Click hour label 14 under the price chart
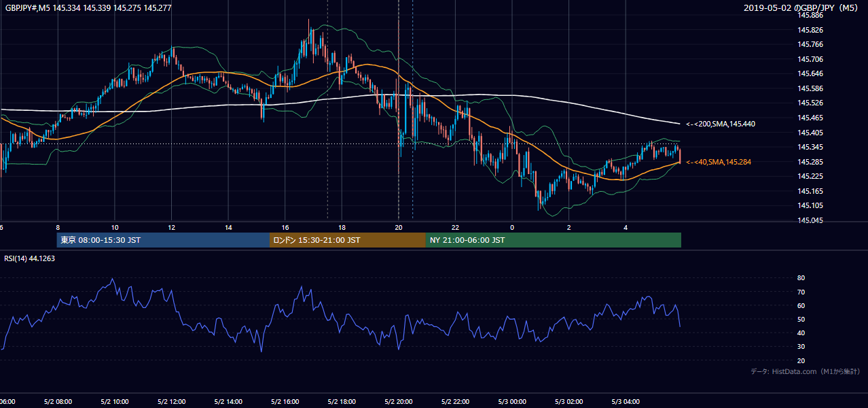868x408 pixels. [x=228, y=228]
